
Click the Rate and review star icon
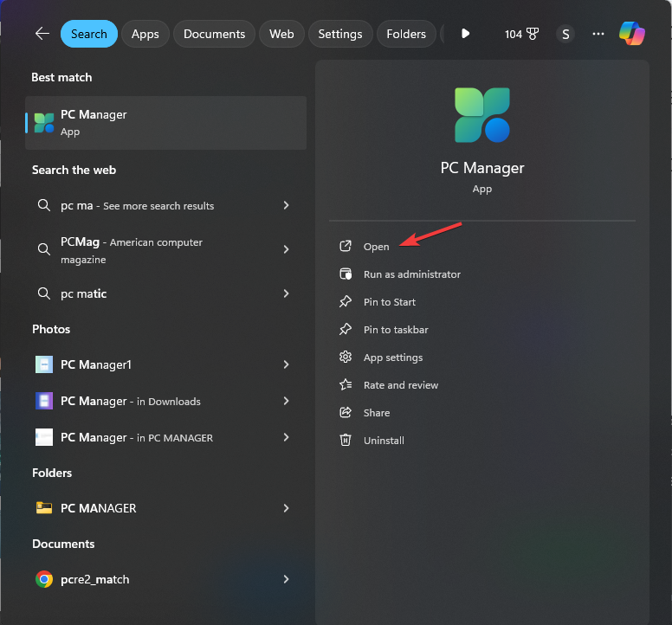[x=346, y=384]
